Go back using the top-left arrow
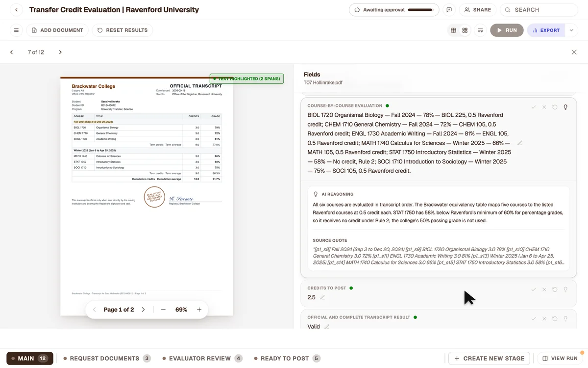This screenshot has height=368, width=588. (x=16, y=10)
